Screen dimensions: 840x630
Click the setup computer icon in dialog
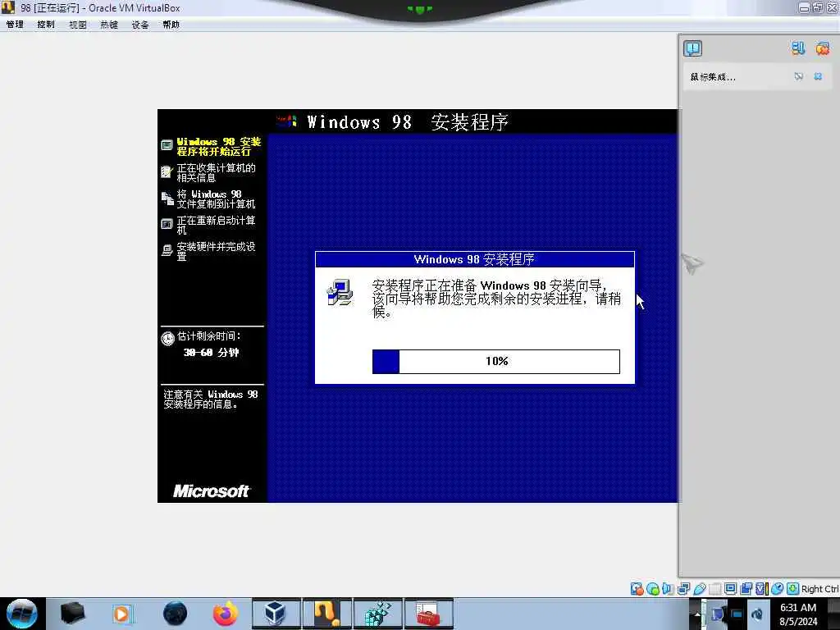(340, 293)
